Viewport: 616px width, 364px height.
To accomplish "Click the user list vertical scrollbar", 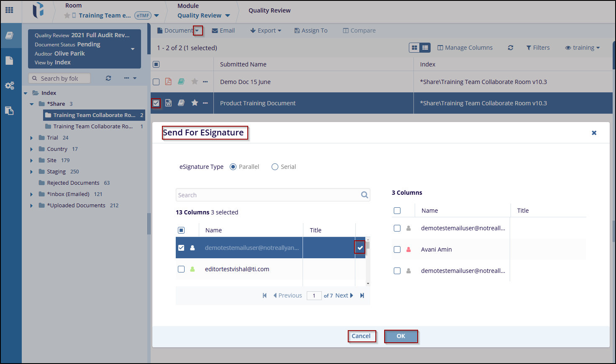I will tap(368, 263).
